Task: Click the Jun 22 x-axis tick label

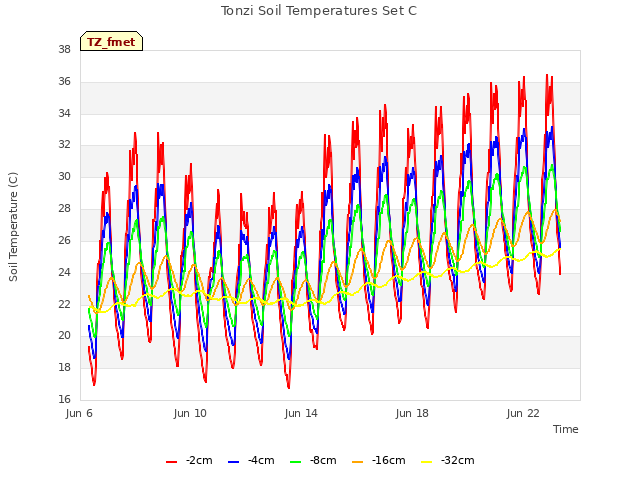Action: coord(523,413)
